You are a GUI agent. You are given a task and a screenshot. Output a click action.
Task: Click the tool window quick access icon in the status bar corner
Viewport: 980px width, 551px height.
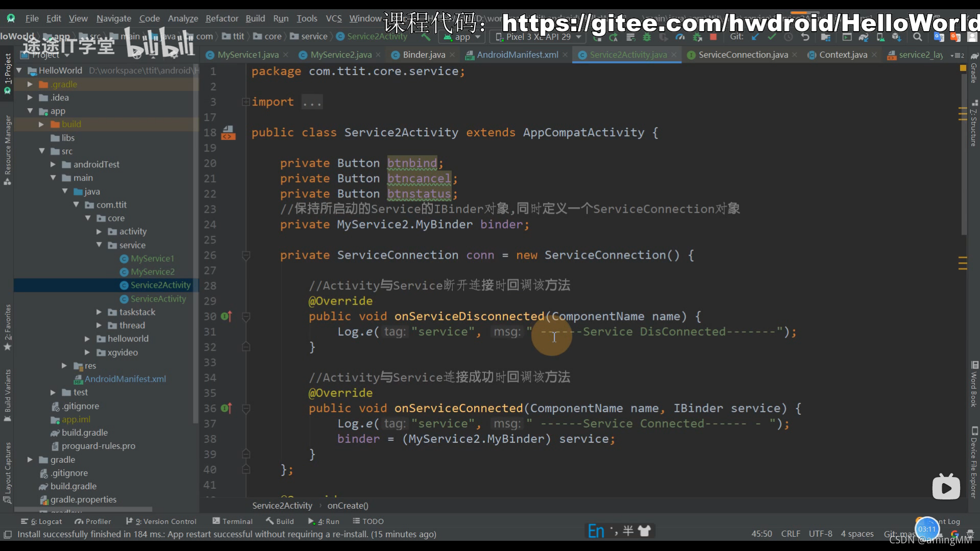coord(8,534)
